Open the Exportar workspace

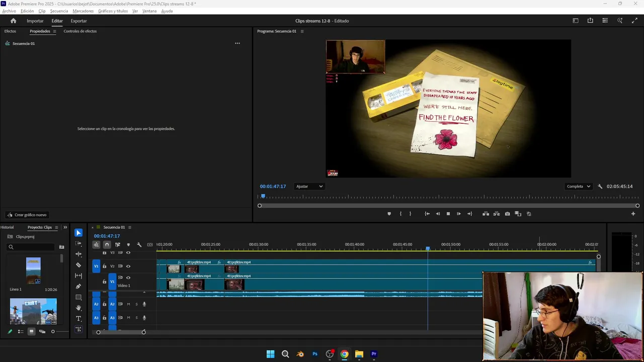tap(78, 21)
